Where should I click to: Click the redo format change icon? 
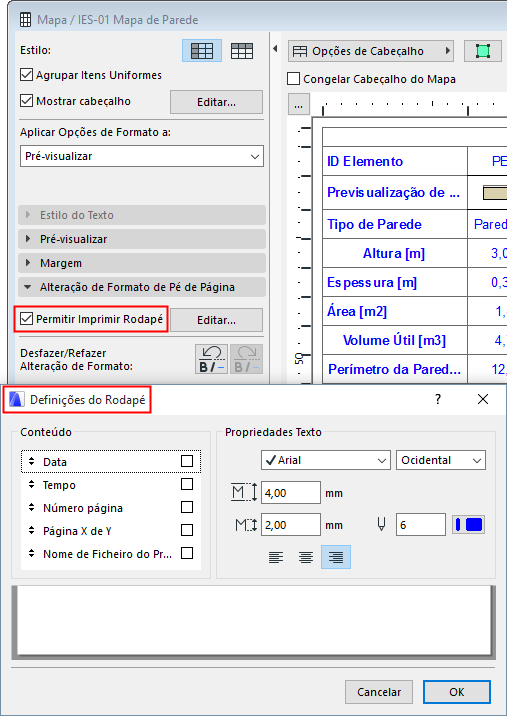pos(246,359)
